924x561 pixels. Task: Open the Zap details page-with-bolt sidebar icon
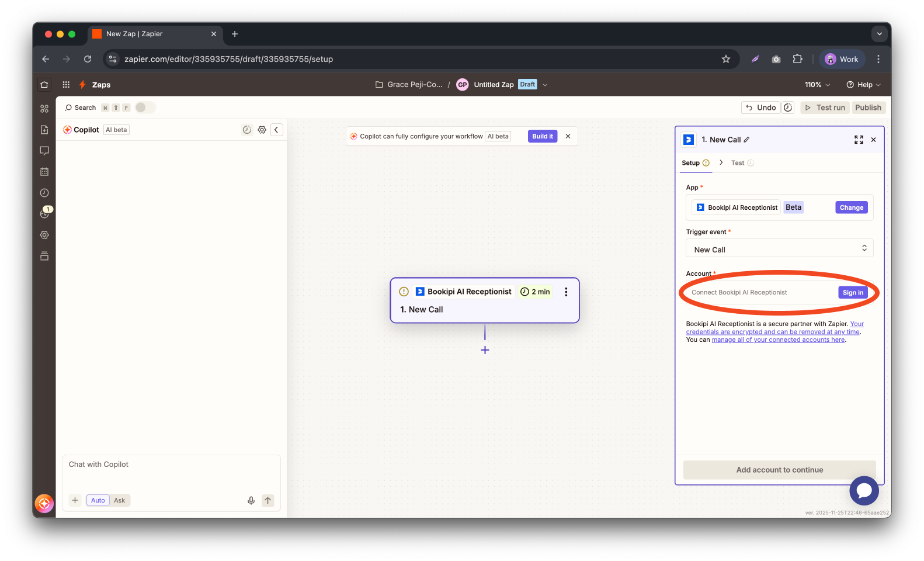pyautogui.click(x=44, y=130)
